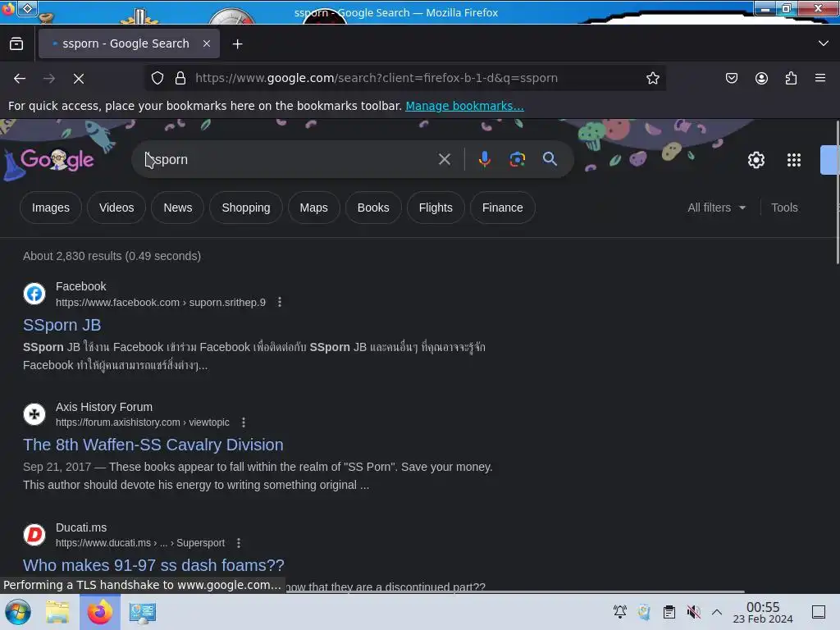Switch to the Images filter

[51, 208]
